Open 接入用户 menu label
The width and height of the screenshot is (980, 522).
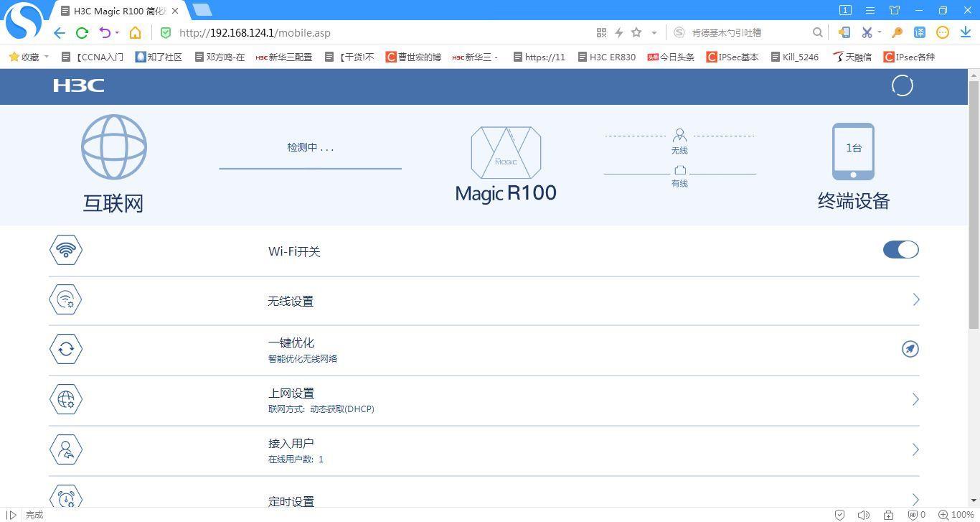pos(291,443)
